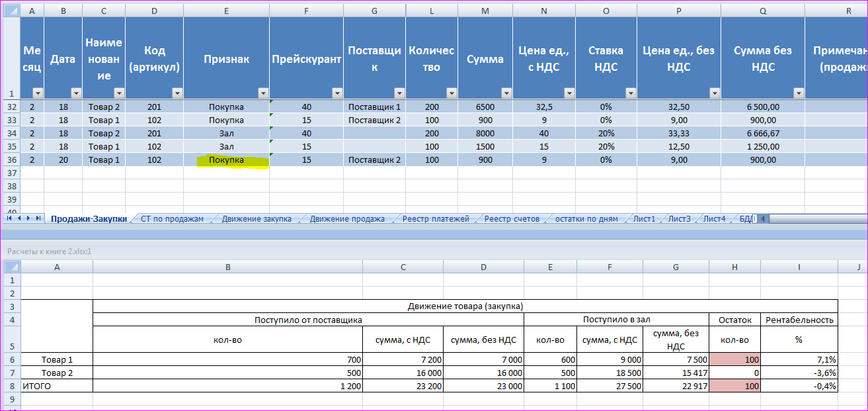
Task: Expand the Ставка НДС filter dropdown
Action: 631,93
